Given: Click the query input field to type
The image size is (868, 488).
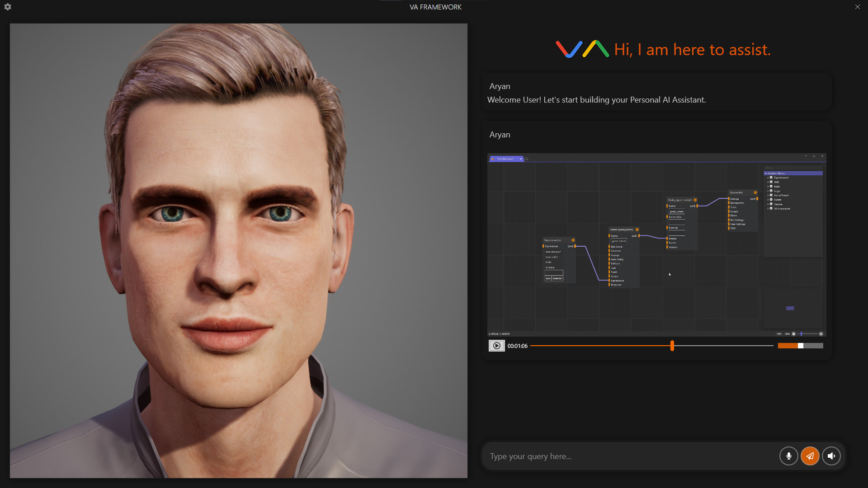Looking at the screenshot, I should (x=610, y=456).
